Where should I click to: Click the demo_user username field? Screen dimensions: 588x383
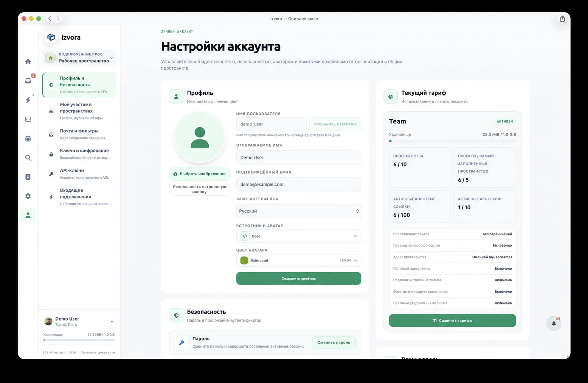coord(271,124)
